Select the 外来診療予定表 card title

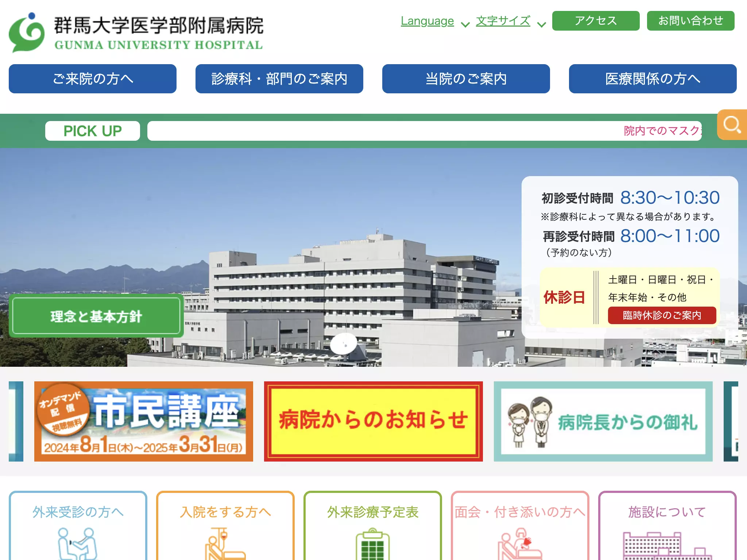[x=373, y=512]
